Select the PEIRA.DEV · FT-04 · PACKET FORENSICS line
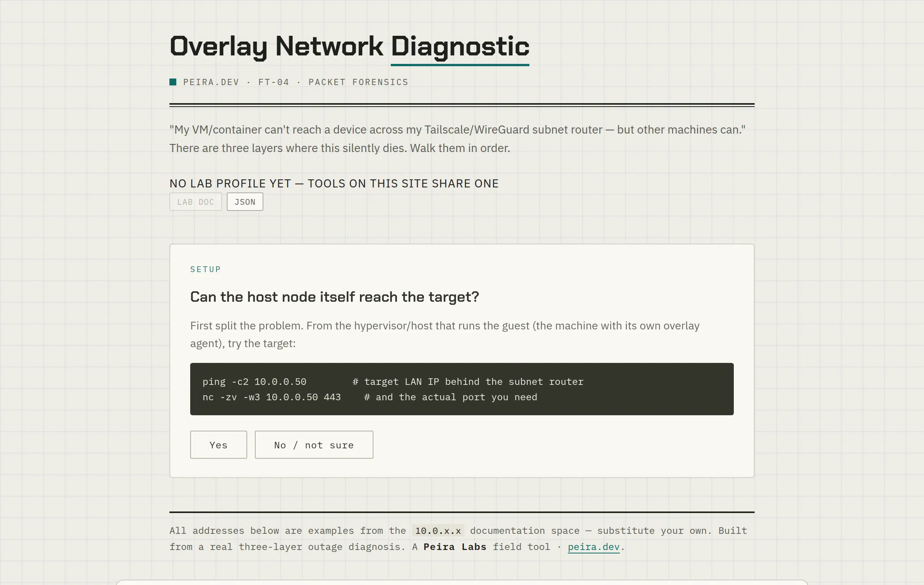 (295, 82)
